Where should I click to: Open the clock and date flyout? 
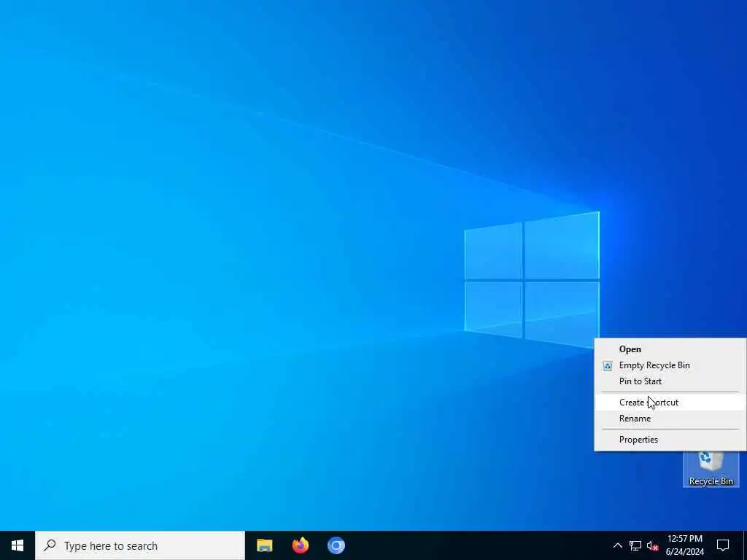[x=684, y=545]
